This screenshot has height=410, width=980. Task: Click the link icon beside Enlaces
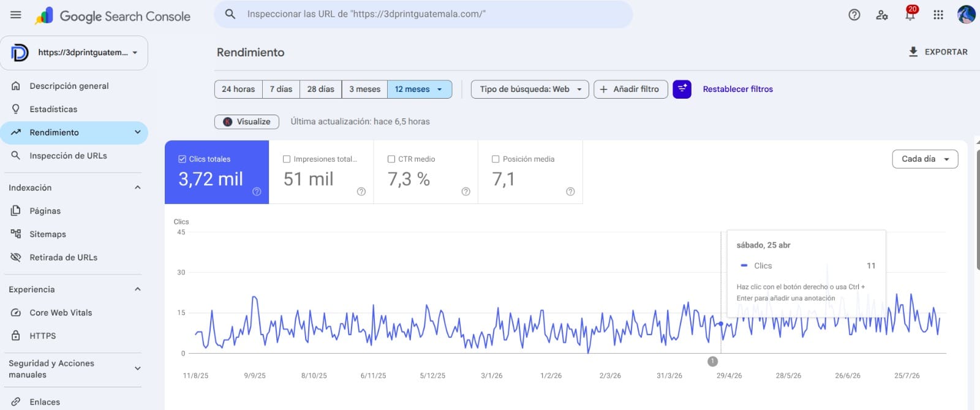(16, 402)
